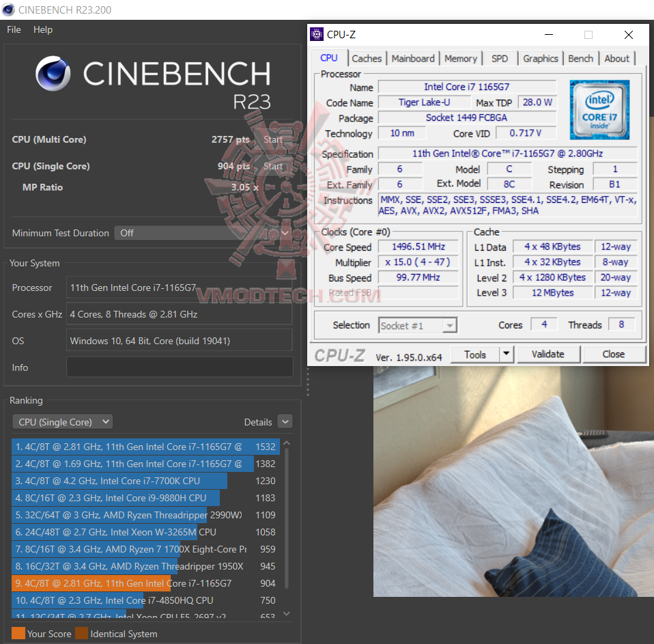Click the Multiplier value x 15.0
Image resolution: width=654 pixels, height=644 pixels.
tap(418, 262)
